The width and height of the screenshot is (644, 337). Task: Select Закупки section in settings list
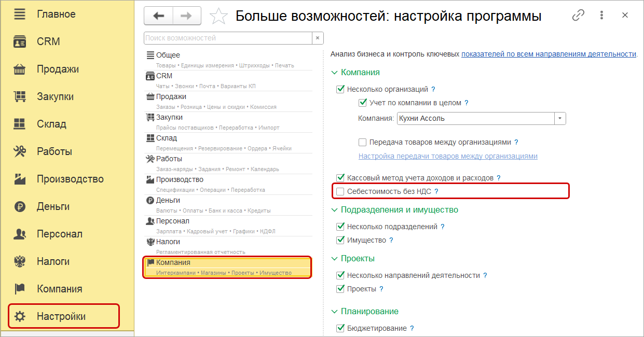click(x=228, y=122)
